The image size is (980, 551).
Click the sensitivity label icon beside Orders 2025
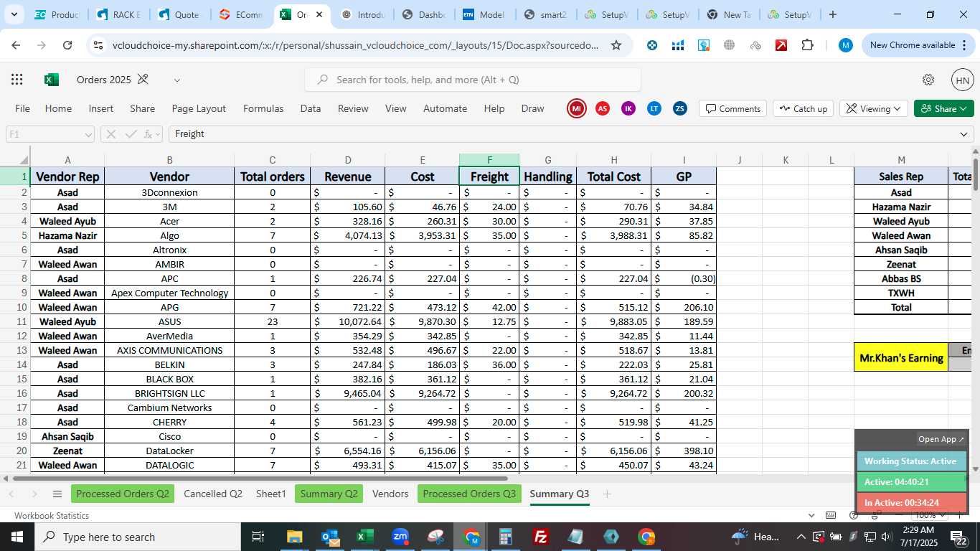point(143,79)
